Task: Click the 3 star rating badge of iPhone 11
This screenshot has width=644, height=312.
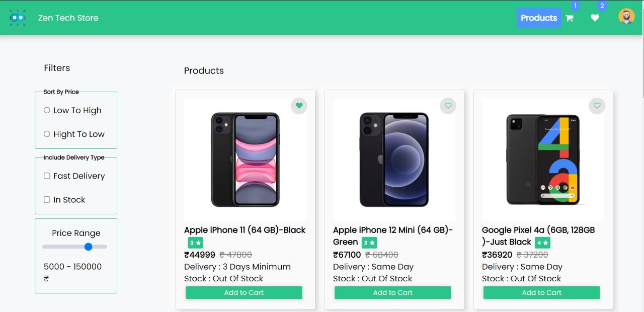Action: [x=196, y=243]
